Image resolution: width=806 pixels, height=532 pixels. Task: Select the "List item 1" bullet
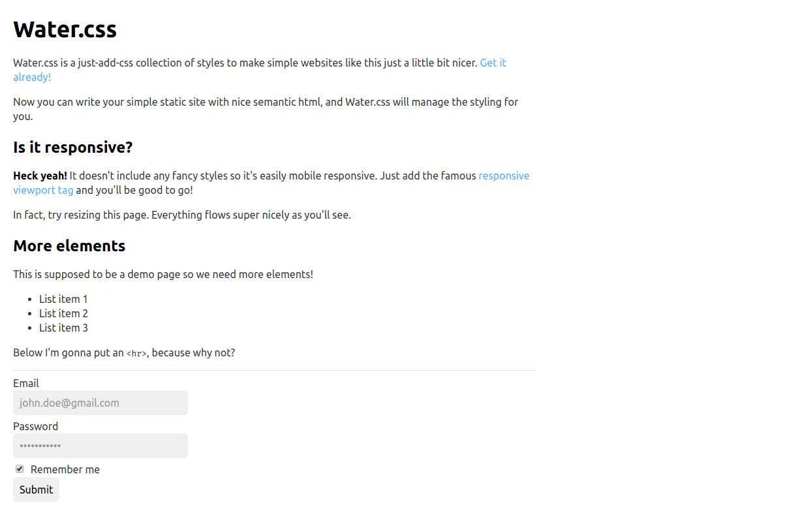[63, 299]
